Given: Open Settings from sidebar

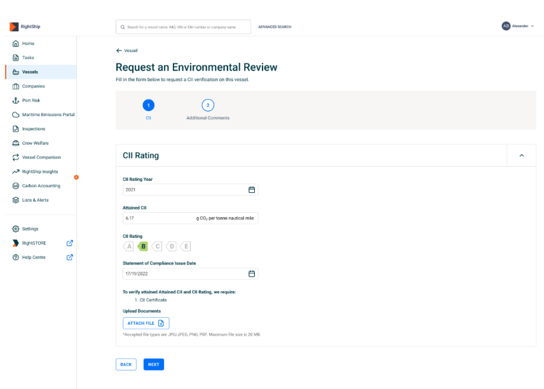Looking at the screenshot, I should [x=41, y=229].
